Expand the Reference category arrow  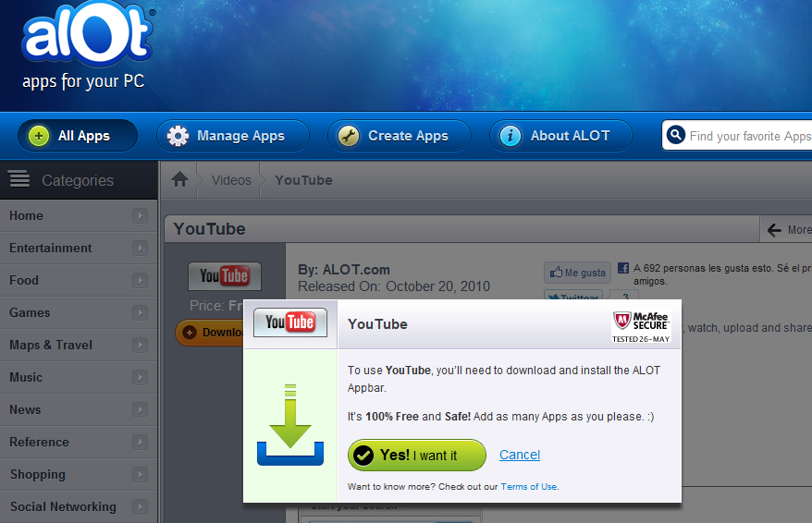140,443
